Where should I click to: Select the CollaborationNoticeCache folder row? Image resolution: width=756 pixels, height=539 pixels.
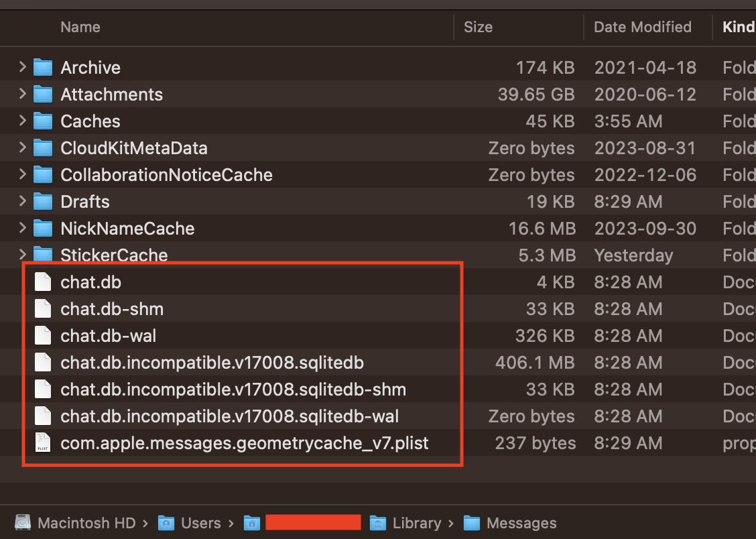pyautogui.click(x=166, y=175)
